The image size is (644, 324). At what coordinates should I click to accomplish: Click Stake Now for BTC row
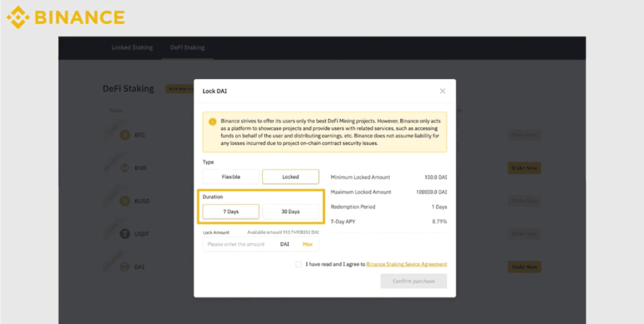[x=524, y=135]
